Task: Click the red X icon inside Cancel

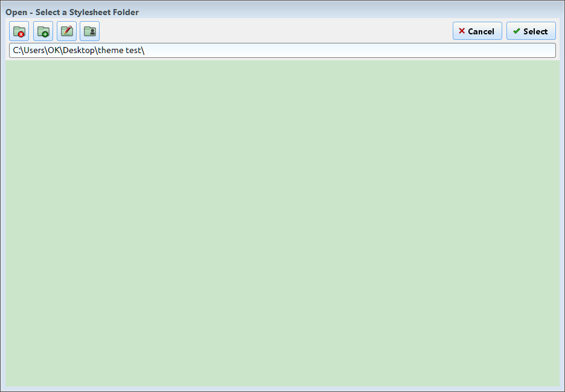Action: click(x=462, y=31)
